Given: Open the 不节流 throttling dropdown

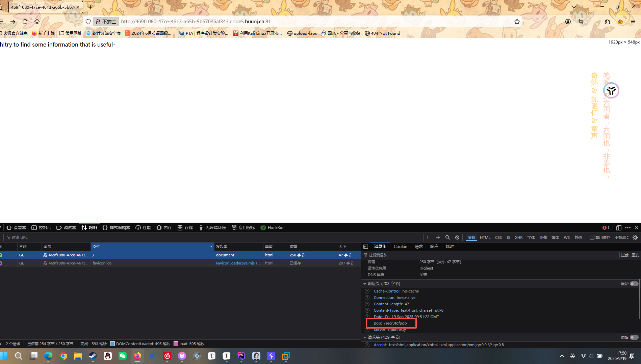Looking at the screenshot, I should pyautogui.click(x=621, y=237).
